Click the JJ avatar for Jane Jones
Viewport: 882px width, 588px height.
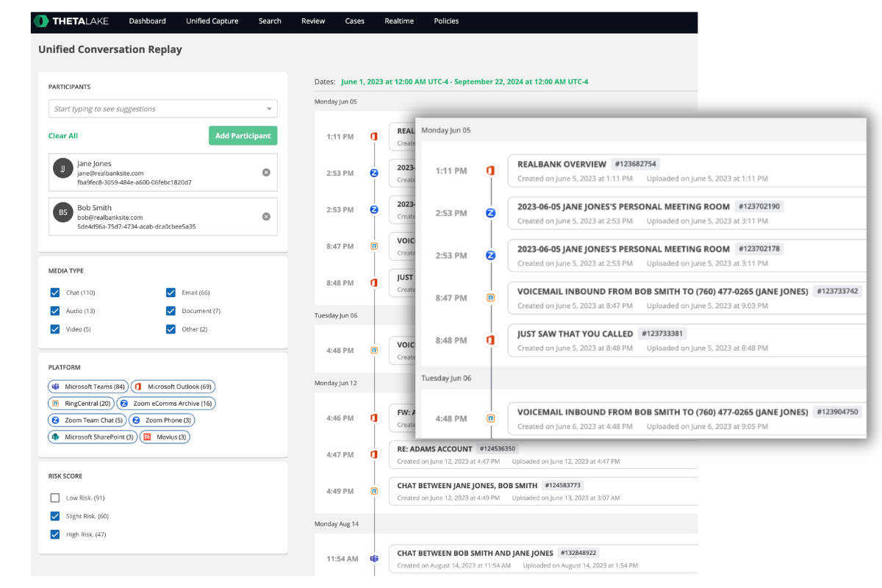(x=63, y=168)
